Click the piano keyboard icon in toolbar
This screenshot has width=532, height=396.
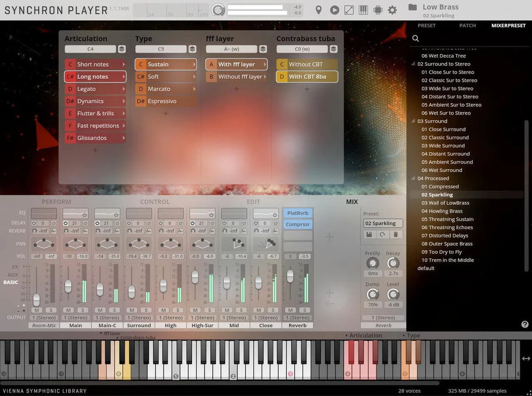(x=363, y=10)
